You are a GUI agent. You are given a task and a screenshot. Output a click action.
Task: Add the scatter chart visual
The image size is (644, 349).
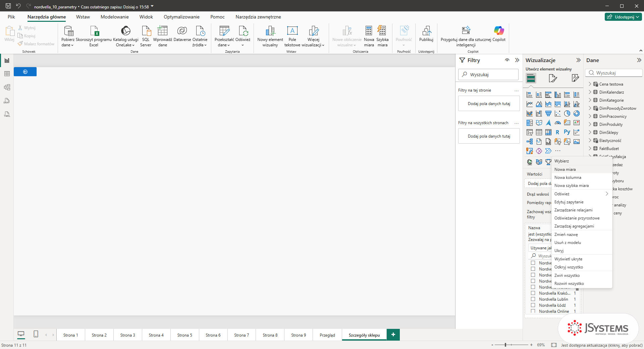(x=557, y=113)
